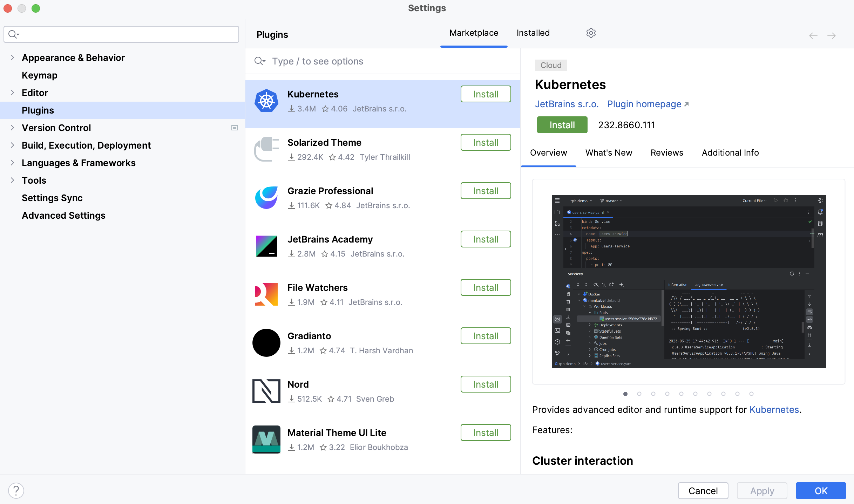Viewport: 854px width, 504px height.
Task: Click the Solarized Theme plugin icon
Action: (x=266, y=149)
